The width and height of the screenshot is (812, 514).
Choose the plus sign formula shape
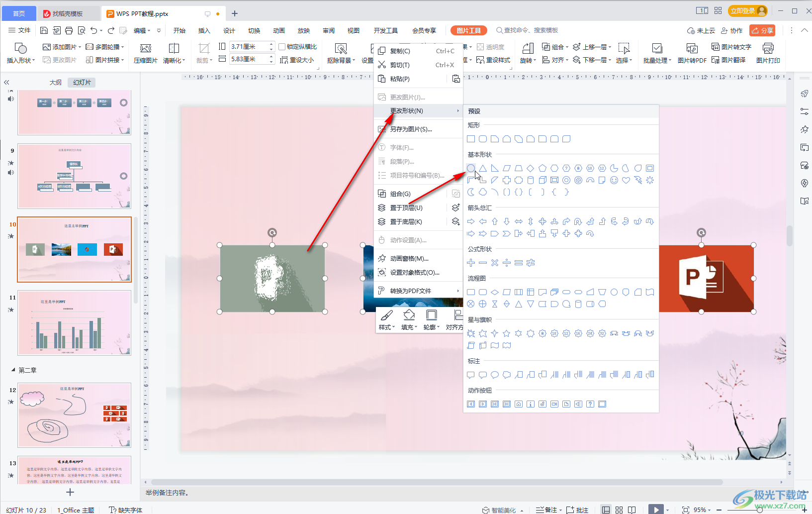point(471,263)
